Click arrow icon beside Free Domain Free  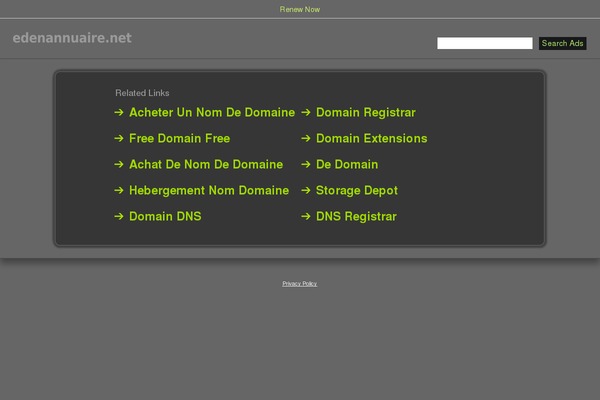pos(119,138)
